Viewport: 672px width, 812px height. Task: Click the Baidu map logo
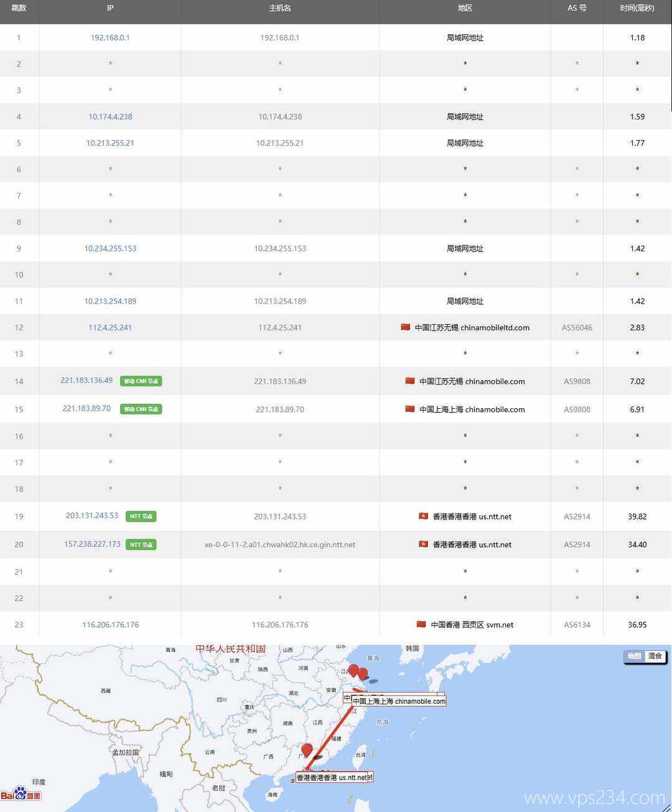click(x=21, y=793)
